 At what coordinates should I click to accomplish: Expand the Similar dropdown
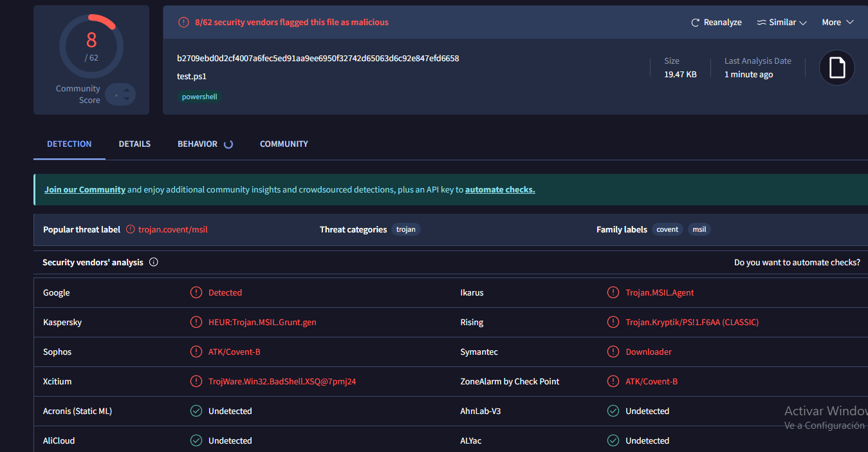point(782,23)
